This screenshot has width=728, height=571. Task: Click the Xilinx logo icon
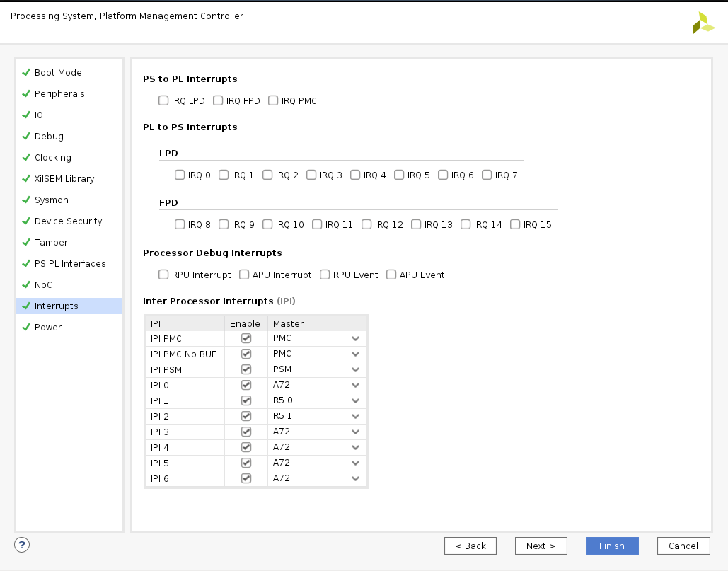[x=703, y=23]
